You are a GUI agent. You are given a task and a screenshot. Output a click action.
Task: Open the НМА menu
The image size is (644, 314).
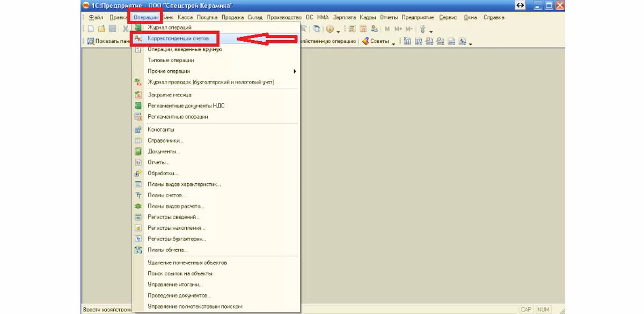tap(323, 17)
